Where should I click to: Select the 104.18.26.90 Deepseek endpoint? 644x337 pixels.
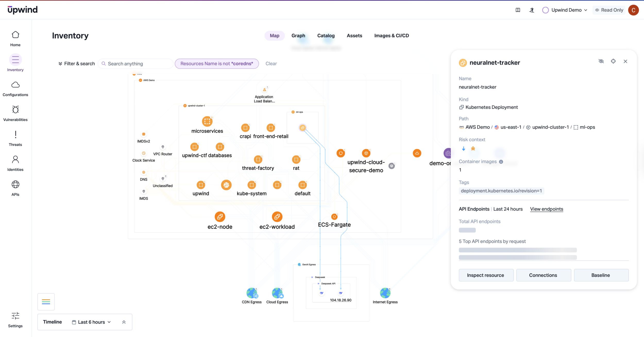point(341,293)
